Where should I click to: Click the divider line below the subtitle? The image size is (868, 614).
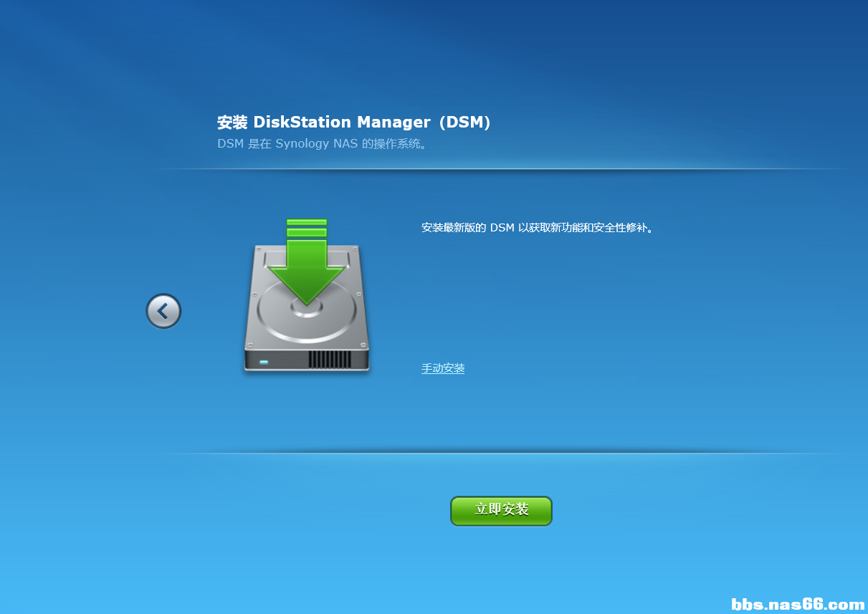point(502,169)
